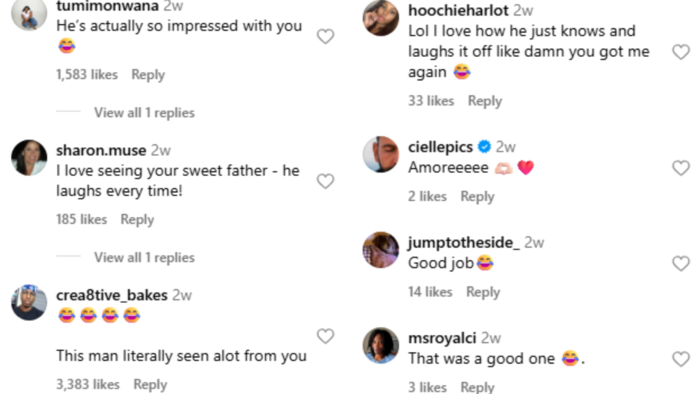View the 3,383 likes list
This screenshot has width=700, height=394.
[x=88, y=384]
